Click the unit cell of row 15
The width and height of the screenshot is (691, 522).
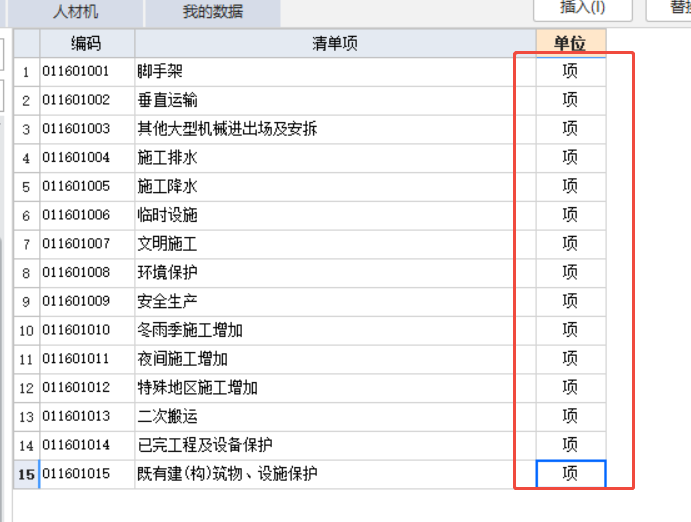(571, 474)
